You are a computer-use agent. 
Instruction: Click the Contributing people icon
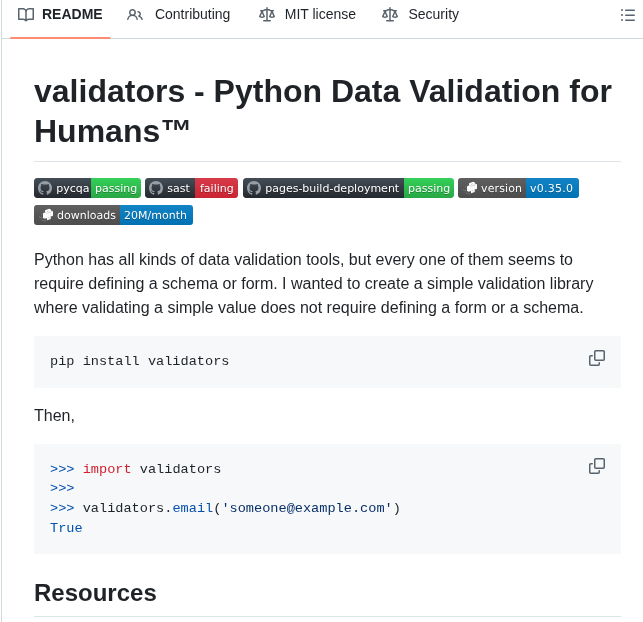pyautogui.click(x=135, y=15)
